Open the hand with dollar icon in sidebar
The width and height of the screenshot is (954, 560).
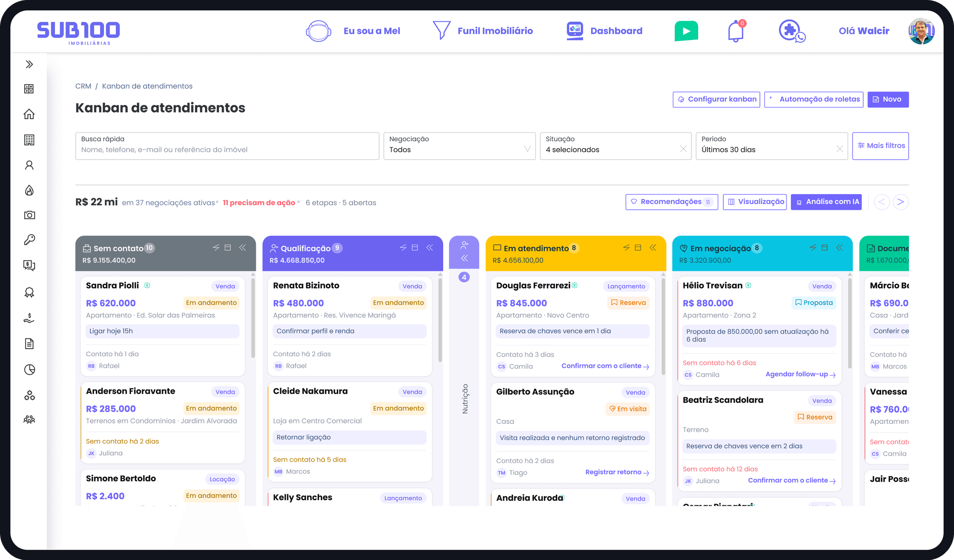(29, 319)
